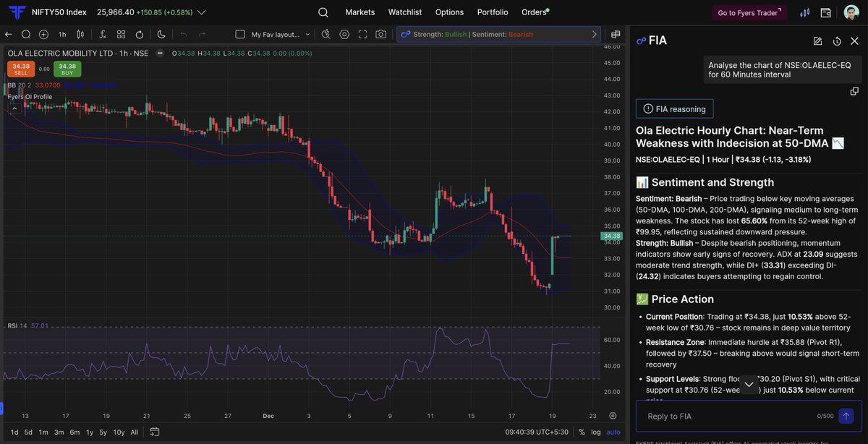Screen dimensions: 868x444
Task: Open the top bar search icon
Action: point(323,12)
